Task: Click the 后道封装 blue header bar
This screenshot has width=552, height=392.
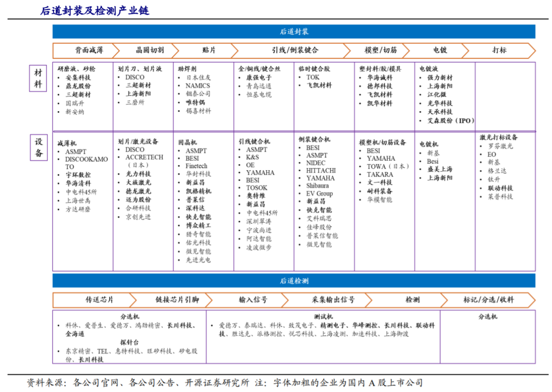Action: point(294,32)
